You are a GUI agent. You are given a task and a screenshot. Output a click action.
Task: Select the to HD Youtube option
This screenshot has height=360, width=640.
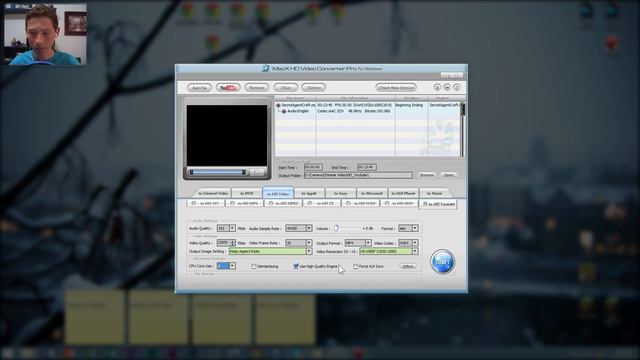pyautogui.click(x=438, y=204)
